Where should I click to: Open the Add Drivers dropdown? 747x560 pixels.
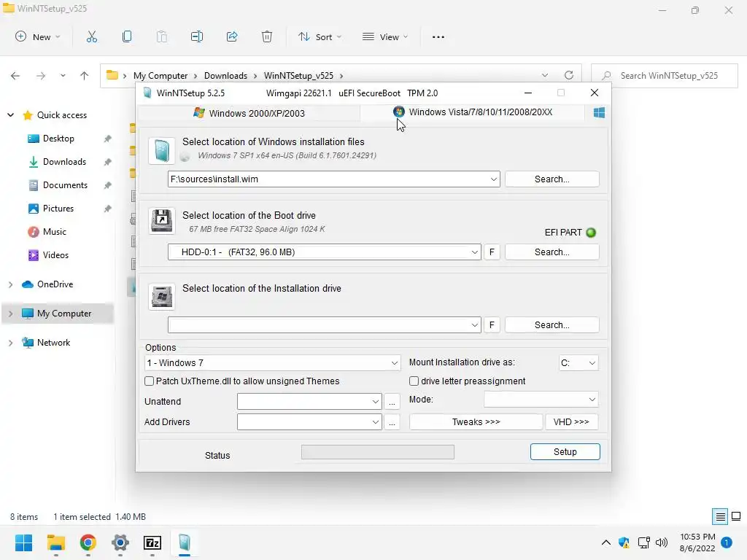[376, 422]
